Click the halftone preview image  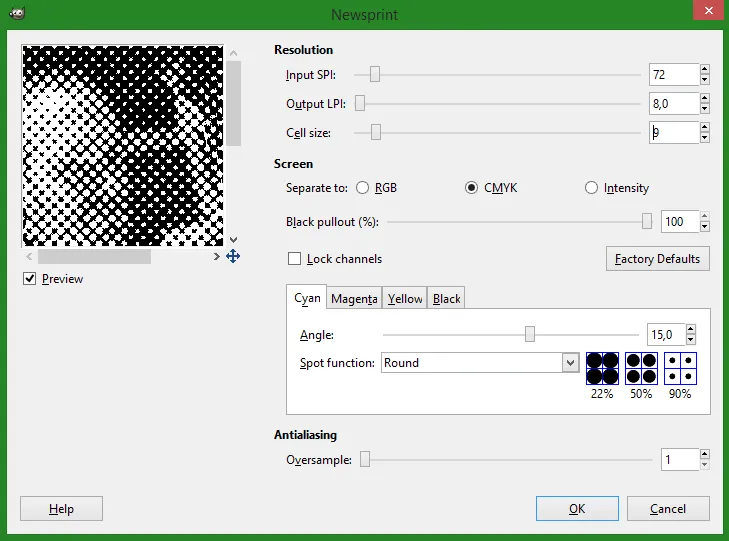click(x=123, y=146)
